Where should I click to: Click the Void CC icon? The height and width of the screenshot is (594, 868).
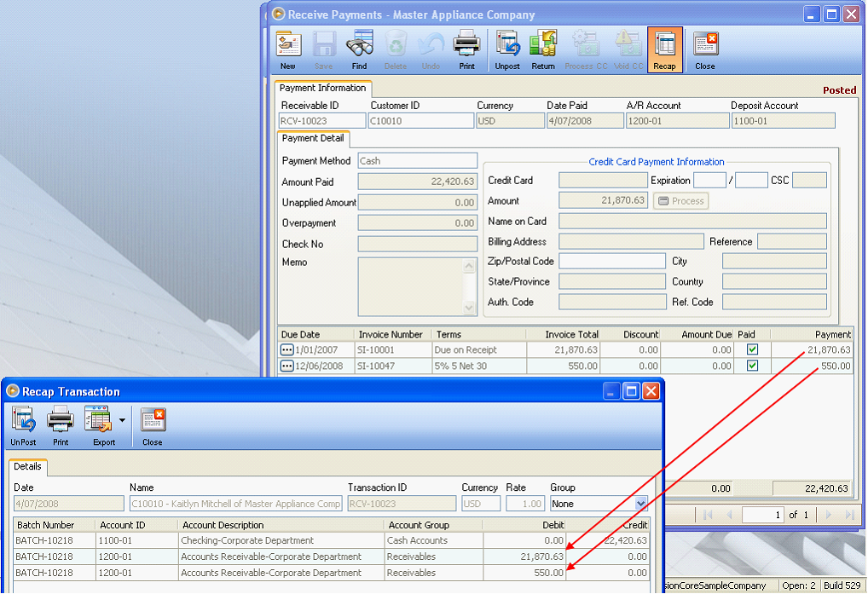[628, 50]
